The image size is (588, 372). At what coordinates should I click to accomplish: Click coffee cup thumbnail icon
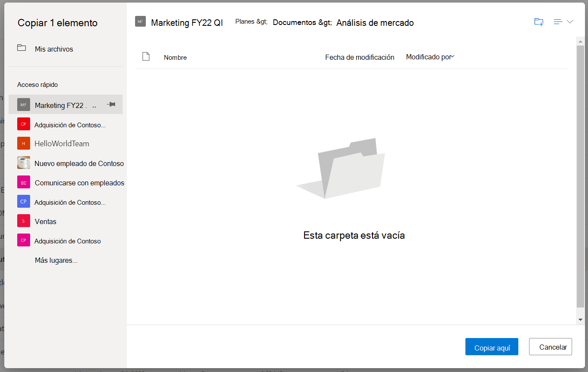tap(24, 163)
